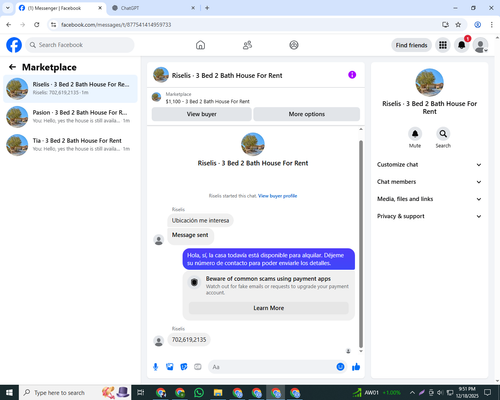The width and height of the screenshot is (500, 400).
Task: Open File Explorer from the taskbar
Action: (x=218, y=393)
